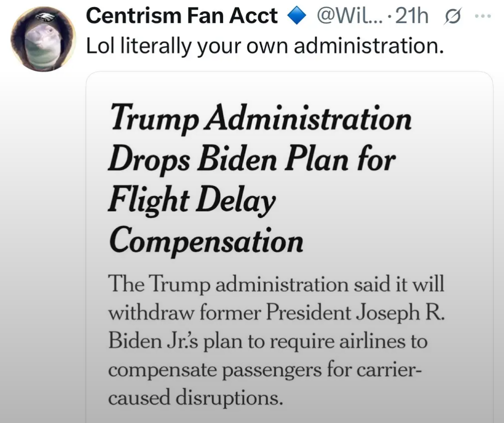Open the @Wil... username handle

point(350,15)
